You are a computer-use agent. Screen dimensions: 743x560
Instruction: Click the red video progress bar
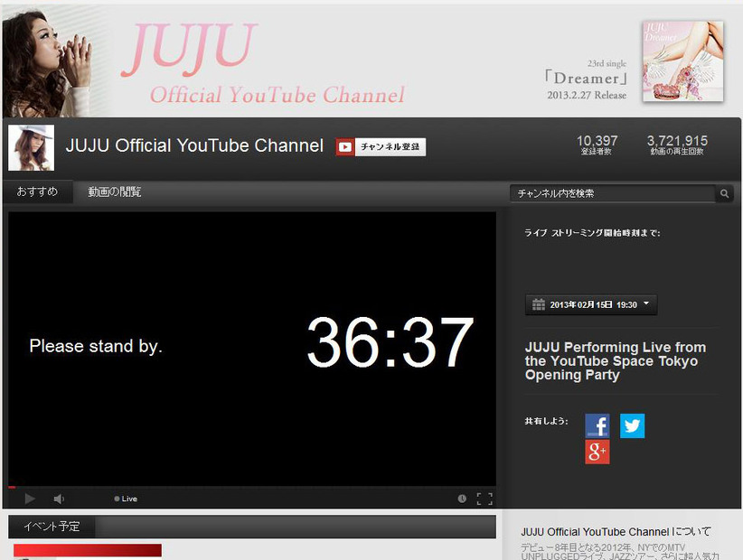12,487
